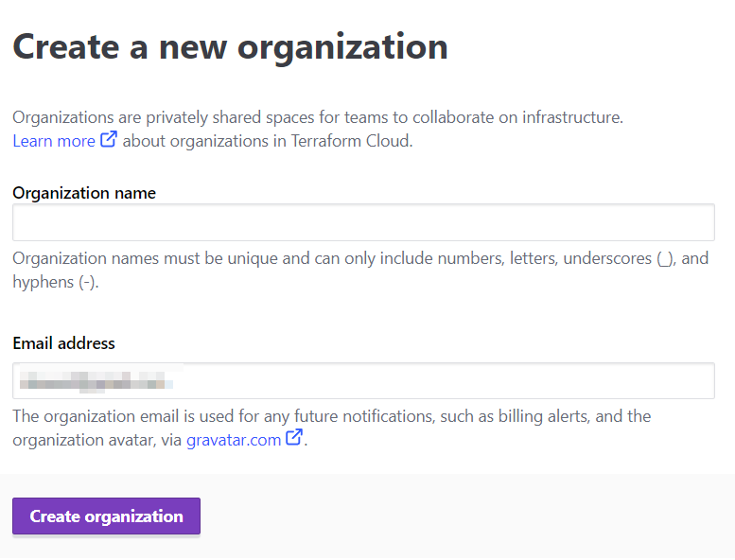Screen dimensions: 735x560
Task: Follow the gravatar.com link
Action: (234, 440)
